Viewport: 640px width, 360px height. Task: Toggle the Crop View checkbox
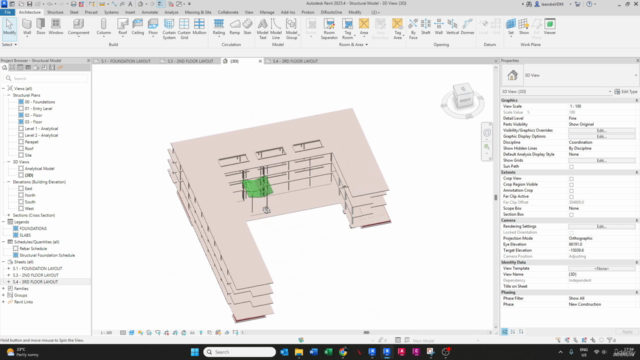571,179
